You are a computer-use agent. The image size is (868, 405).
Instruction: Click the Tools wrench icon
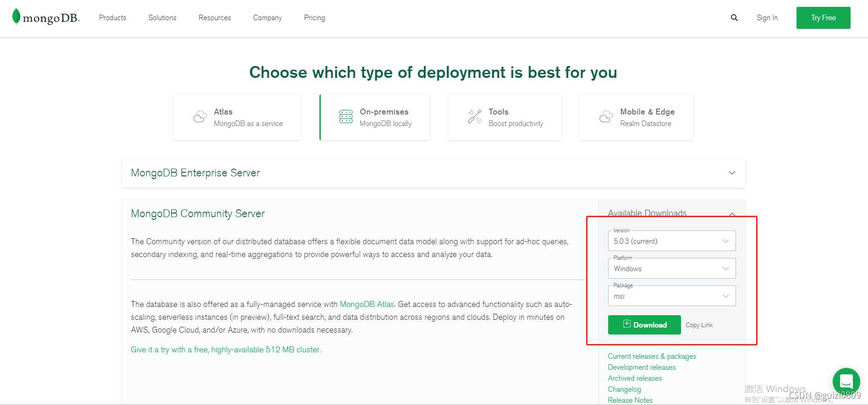tap(475, 117)
